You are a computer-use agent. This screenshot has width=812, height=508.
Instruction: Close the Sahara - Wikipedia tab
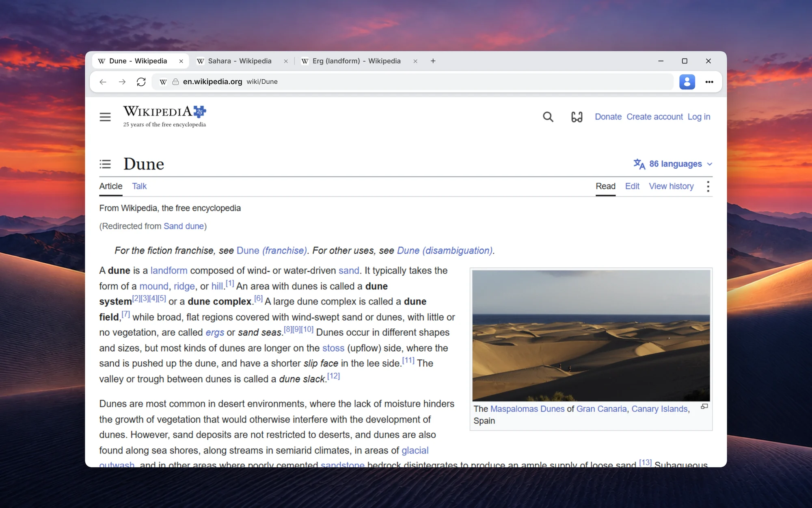(286, 61)
